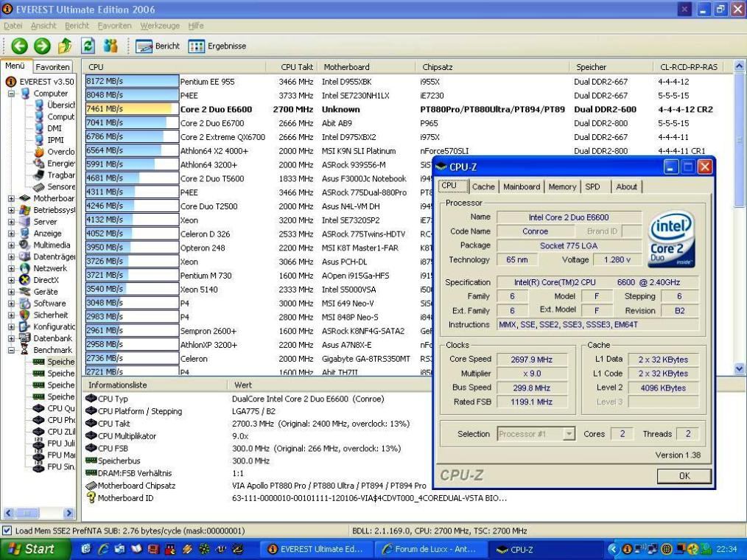Select the 8172 MB/s Pentium EE 955 bar
This screenshot has width=747, height=560.
pos(132,82)
